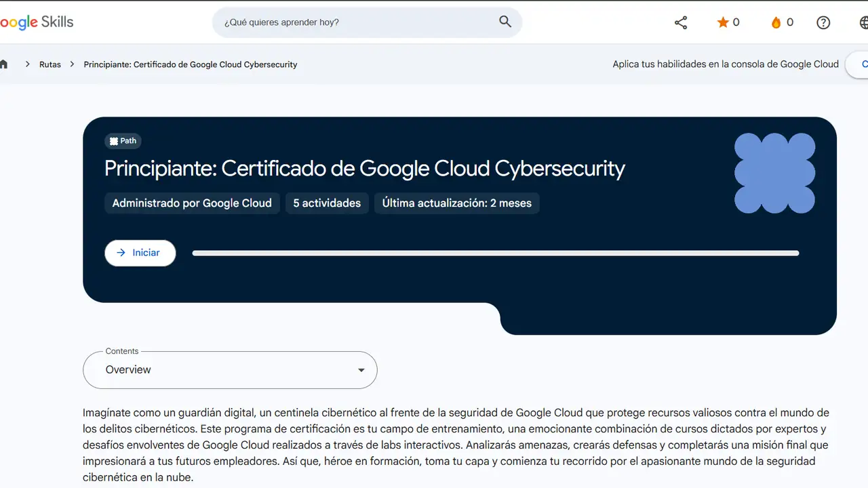
Task: Focus the ¿Qué quieres aprender hoy? search field
Action: coord(353,22)
